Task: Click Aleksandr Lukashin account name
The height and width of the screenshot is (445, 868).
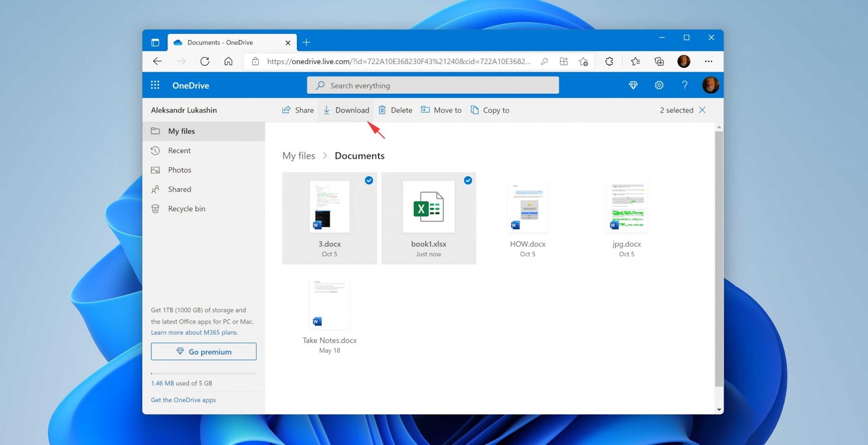Action: coord(184,110)
